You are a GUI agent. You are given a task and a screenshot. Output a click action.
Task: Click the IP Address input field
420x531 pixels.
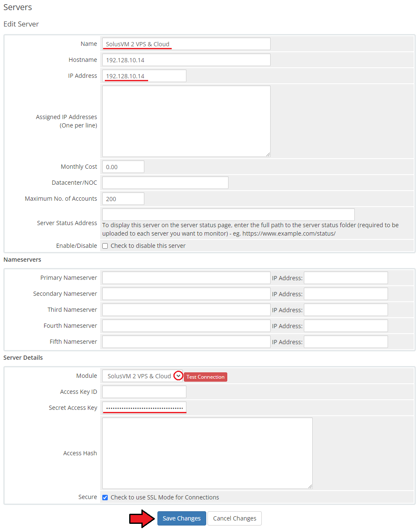[144, 76]
